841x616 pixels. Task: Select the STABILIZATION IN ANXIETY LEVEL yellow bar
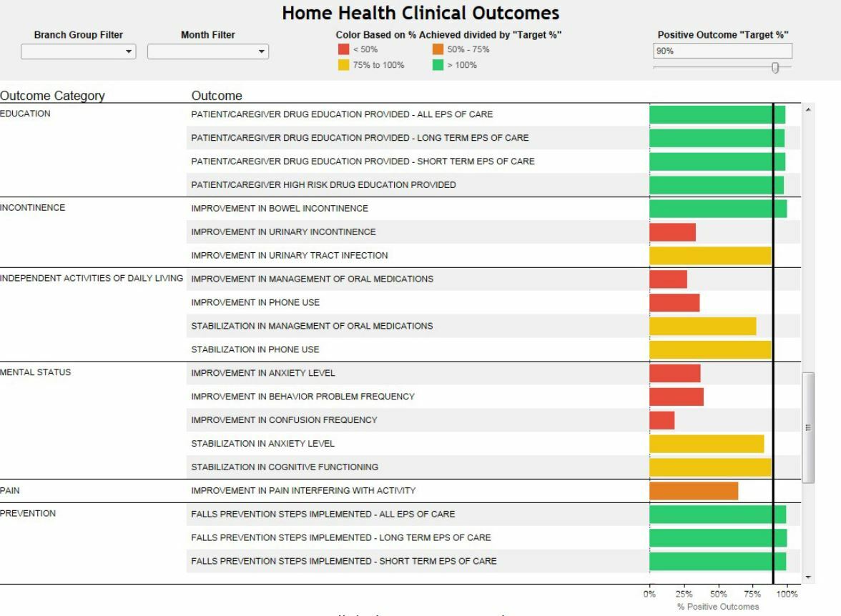click(x=708, y=443)
